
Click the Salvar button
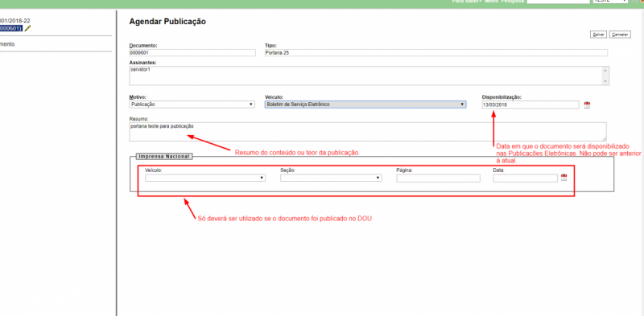[x=598, y=35]
